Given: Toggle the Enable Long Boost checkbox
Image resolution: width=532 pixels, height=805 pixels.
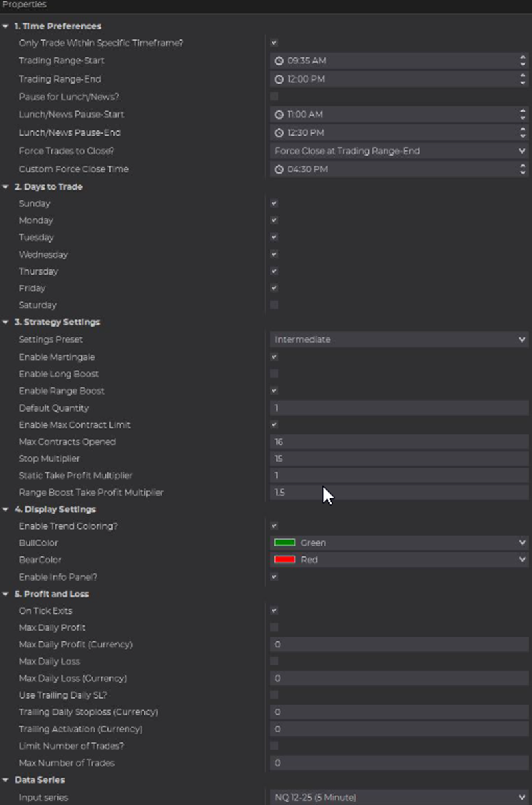Looking at the screenshot, I should point(274,374).
